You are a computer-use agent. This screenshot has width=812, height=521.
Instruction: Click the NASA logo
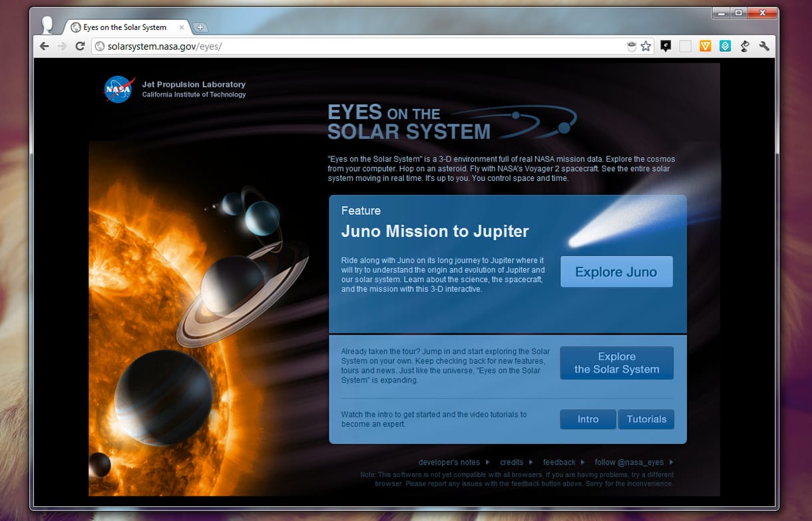[x=120, y=89]
